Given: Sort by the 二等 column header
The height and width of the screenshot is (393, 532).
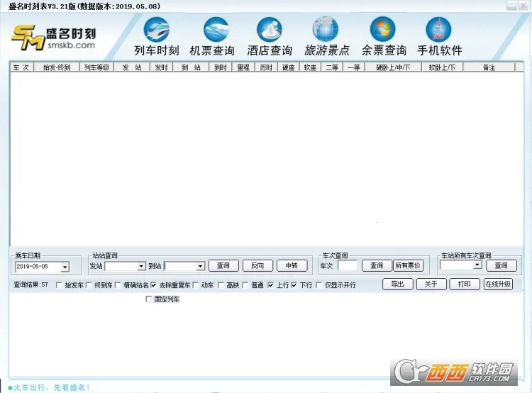Looking at the screenshot, I should click(332, 67).
